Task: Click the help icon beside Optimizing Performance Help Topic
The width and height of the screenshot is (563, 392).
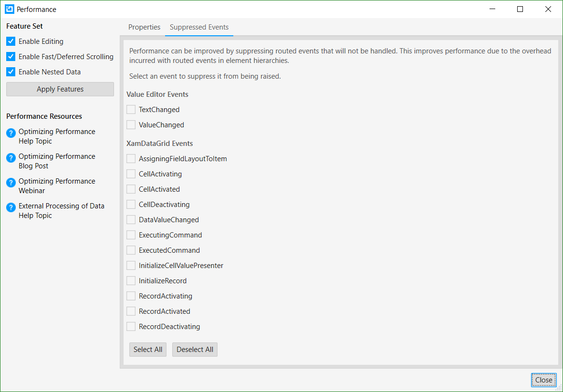Action: 10,132
